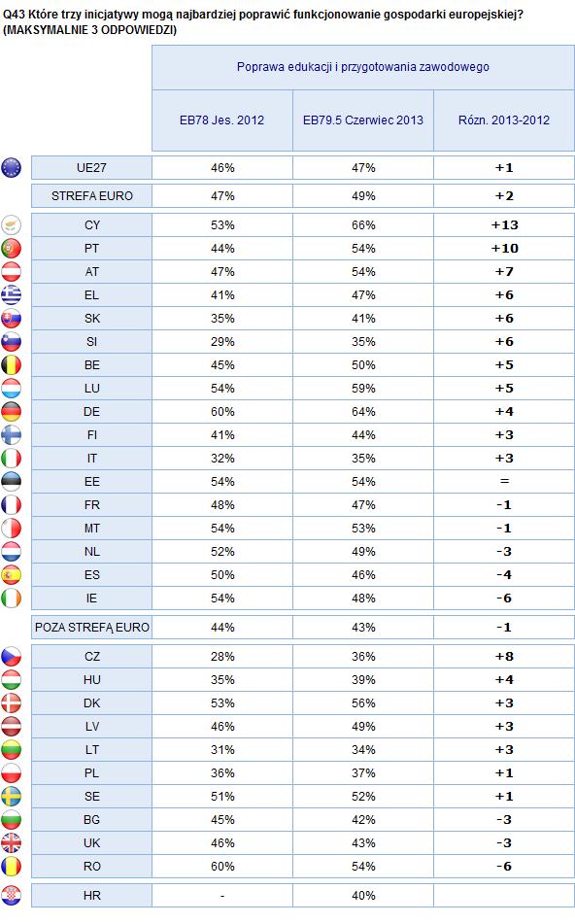Click the Poprawa edukacji table heading

pos(363,67)
